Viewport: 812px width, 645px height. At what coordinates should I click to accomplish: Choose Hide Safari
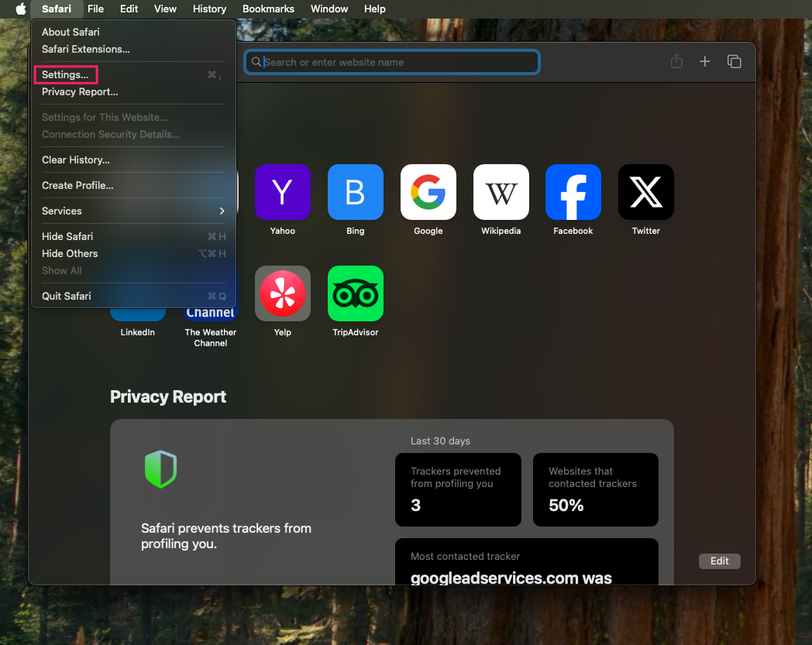pyautogui.click(x=133, y=237)
